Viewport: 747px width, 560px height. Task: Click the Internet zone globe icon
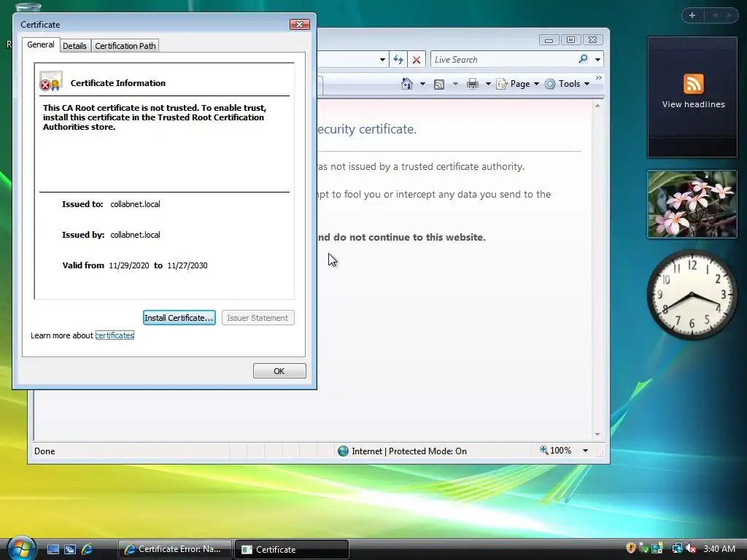click(x=343, y=451)
